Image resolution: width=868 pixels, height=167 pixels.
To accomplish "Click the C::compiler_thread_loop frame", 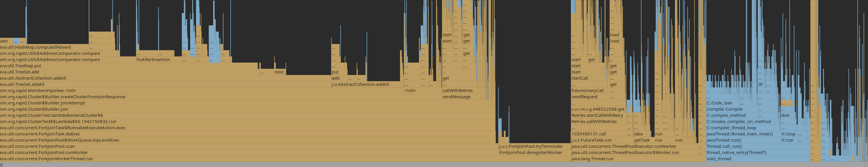I will pos(743,128).
